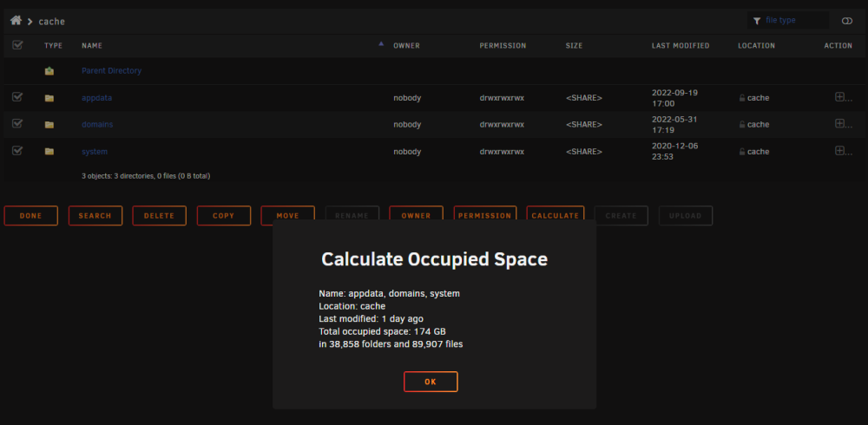Go to the home root icon
This screenshot has width=868, height=425.
[16, 21]
